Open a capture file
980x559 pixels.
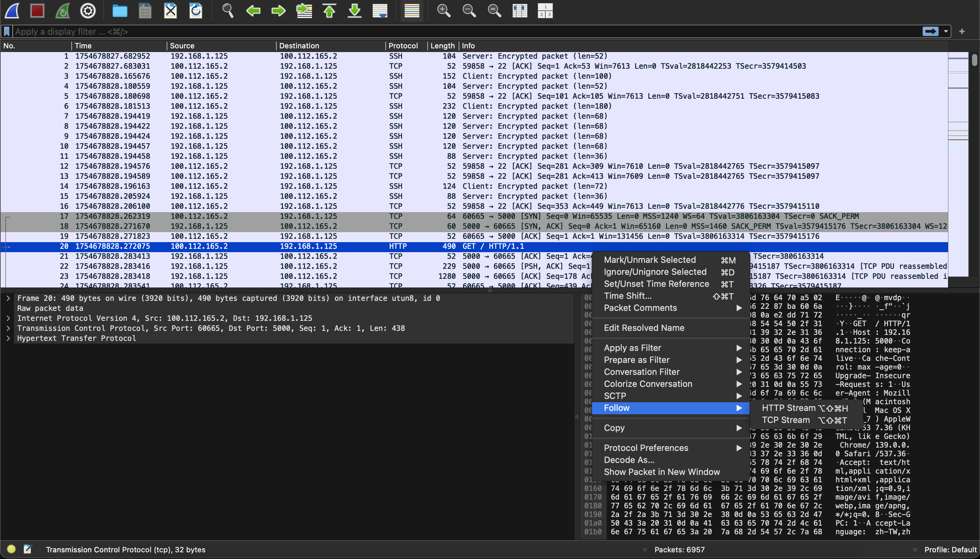click(x=120, y=11)
